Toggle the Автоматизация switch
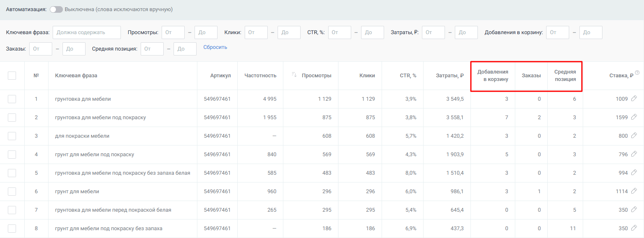644x238 pixels. point(56,9)
